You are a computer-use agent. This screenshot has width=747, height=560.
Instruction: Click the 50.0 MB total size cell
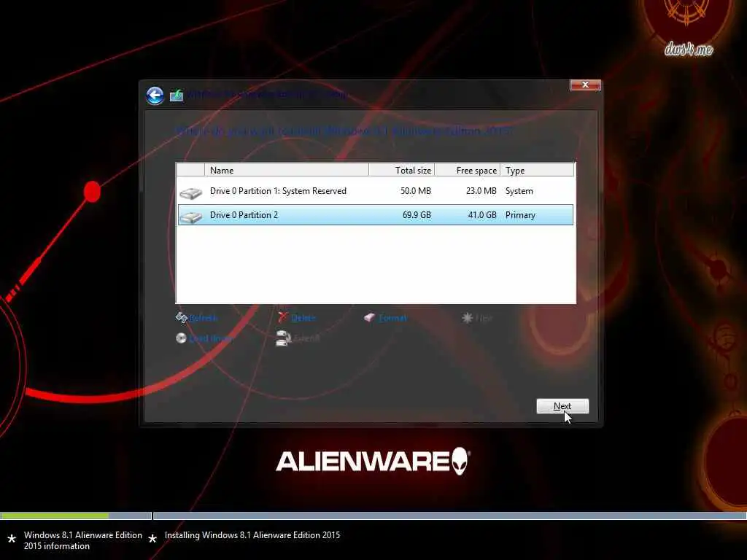415,191
